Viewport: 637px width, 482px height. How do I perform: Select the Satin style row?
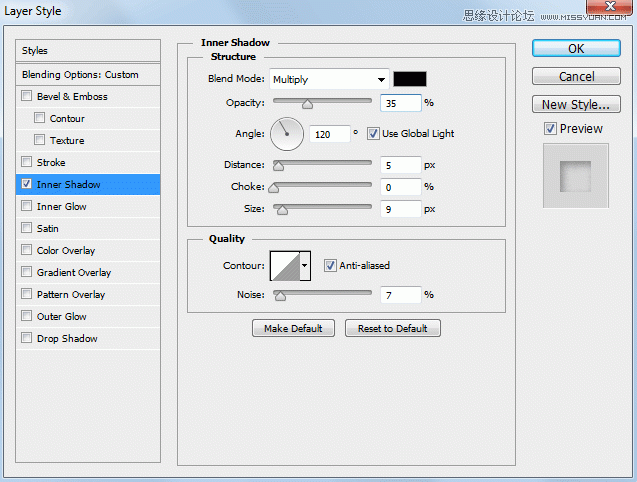[88, 228]
